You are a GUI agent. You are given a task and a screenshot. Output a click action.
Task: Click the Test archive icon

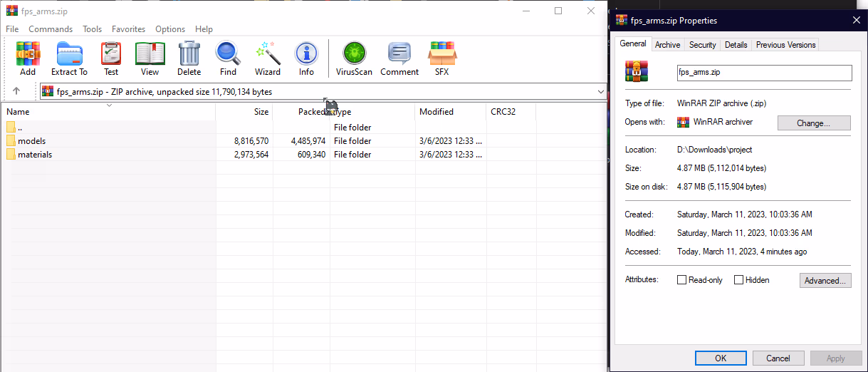[111, 54]
